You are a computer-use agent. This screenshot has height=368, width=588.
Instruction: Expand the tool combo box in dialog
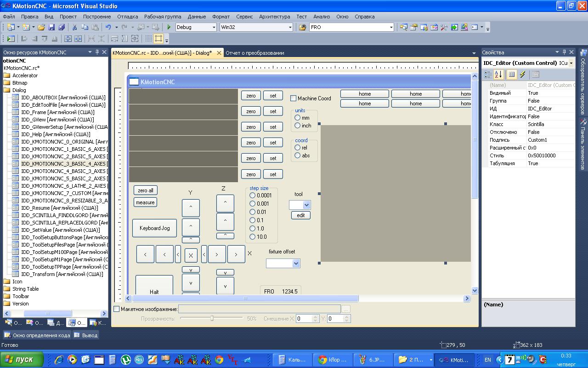(306, 205)
